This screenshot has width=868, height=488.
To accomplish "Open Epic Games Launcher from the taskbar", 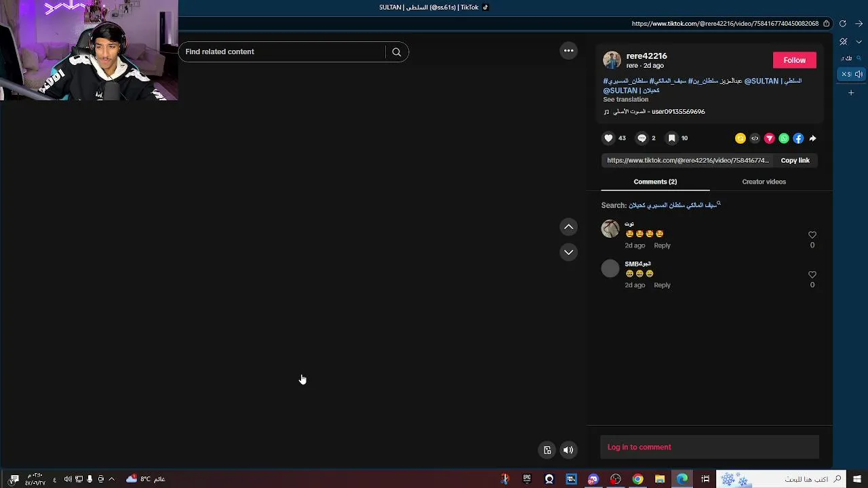I will click(x=527, y=479).
